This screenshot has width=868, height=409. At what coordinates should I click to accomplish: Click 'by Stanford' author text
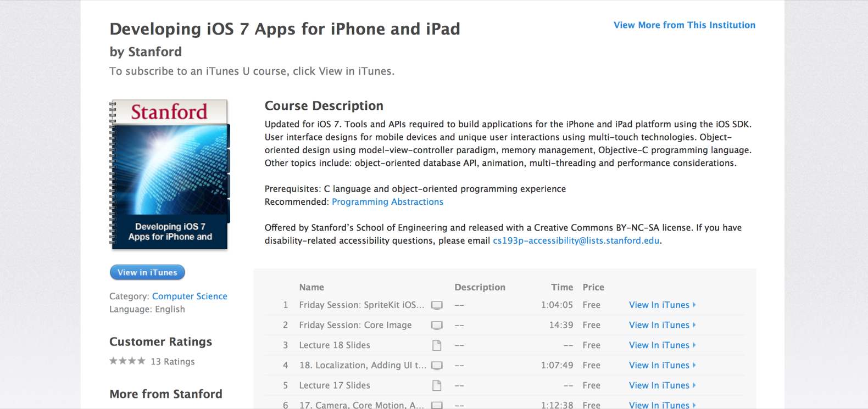coord(146,52)
